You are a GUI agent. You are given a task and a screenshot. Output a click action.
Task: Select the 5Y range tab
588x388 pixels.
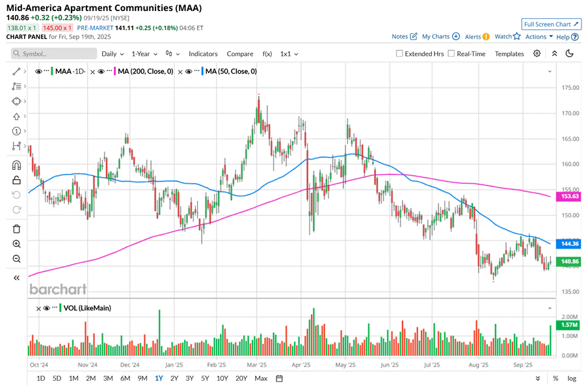205,378
